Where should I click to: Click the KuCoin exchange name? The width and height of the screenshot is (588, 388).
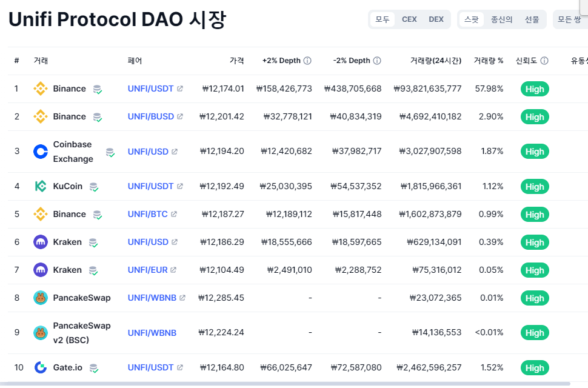(67, 186)
